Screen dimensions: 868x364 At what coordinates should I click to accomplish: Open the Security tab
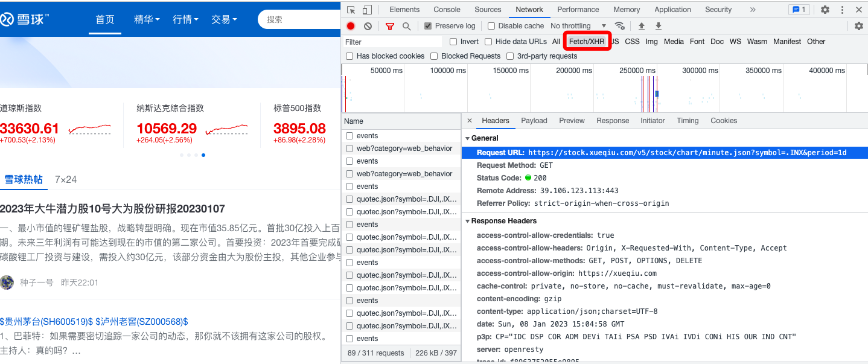point(718,10)
